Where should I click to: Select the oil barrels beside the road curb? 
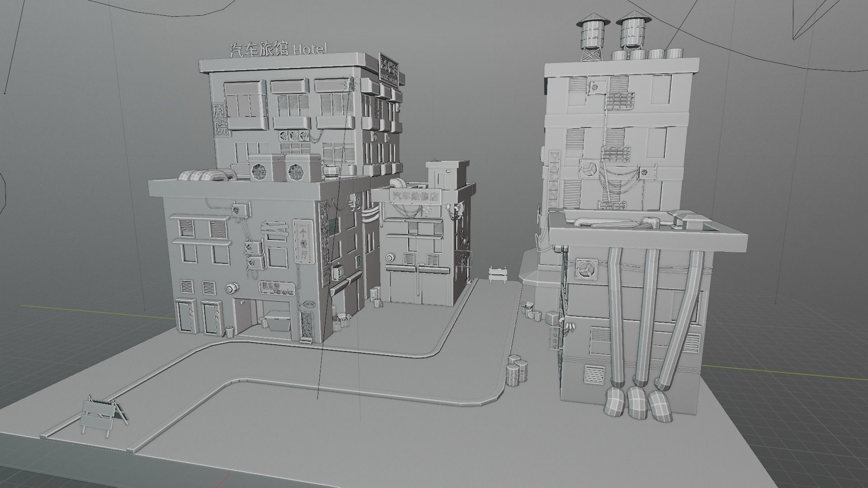516,370
